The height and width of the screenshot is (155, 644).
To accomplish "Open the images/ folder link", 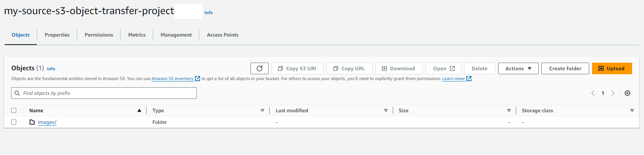I will tap(47, 122).
